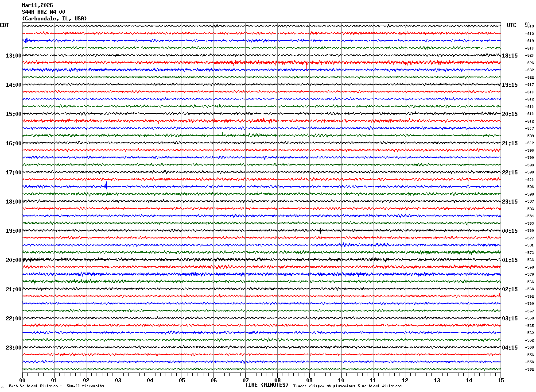Select the 20:00 CDT time label

(x=13, y=260)
